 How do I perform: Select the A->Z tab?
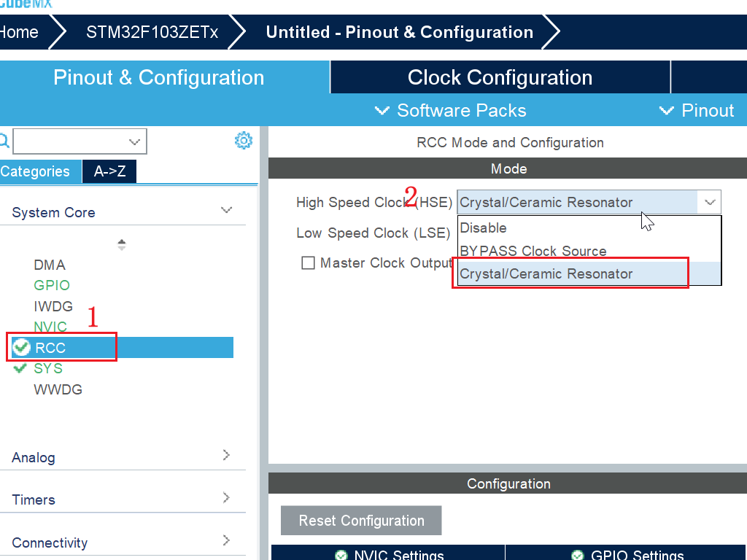pos(109,171)
